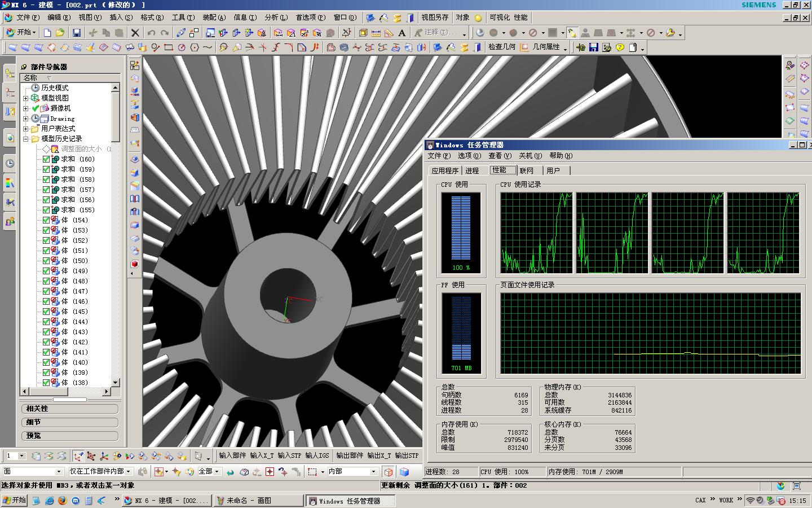
Task: Uncheck the 求和 (159) feature checkbox
Action: [x=46, y=169]
